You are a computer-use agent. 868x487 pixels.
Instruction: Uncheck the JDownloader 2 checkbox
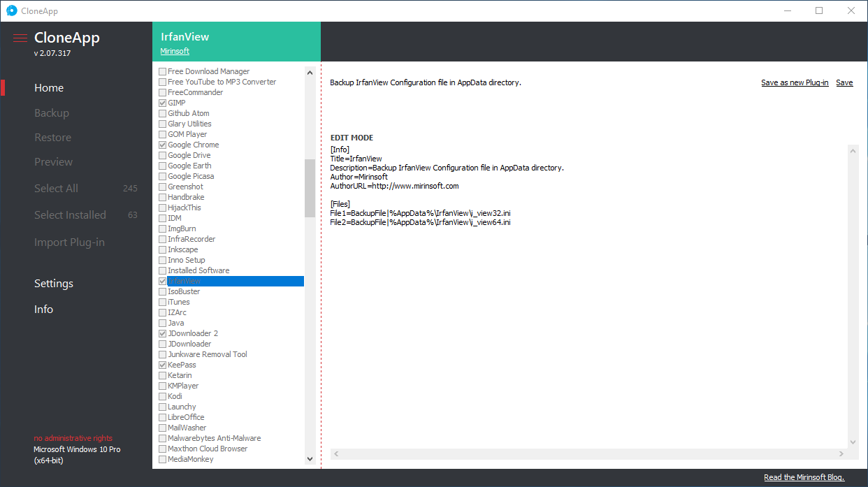pos(162,333)
